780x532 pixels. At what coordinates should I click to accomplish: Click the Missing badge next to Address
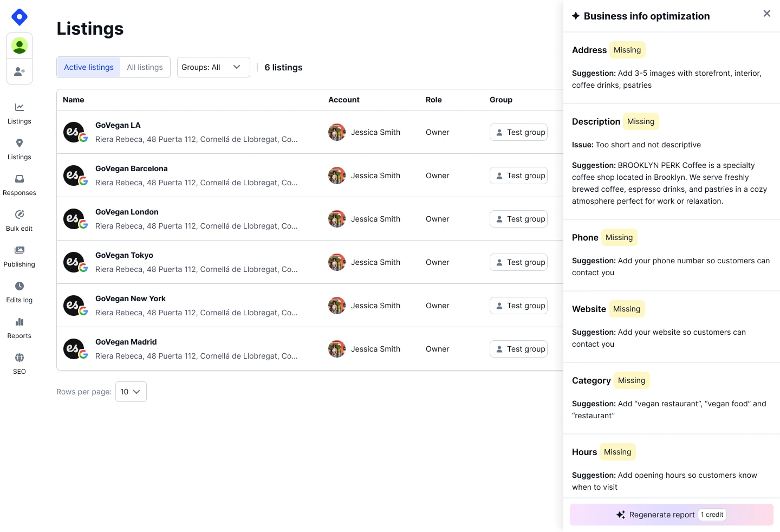627,50
